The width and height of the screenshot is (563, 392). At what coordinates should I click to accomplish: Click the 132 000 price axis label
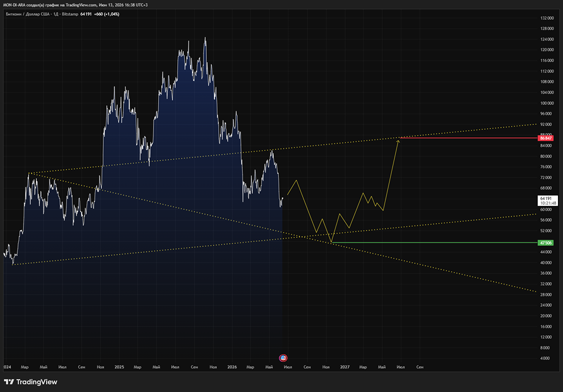547,18
